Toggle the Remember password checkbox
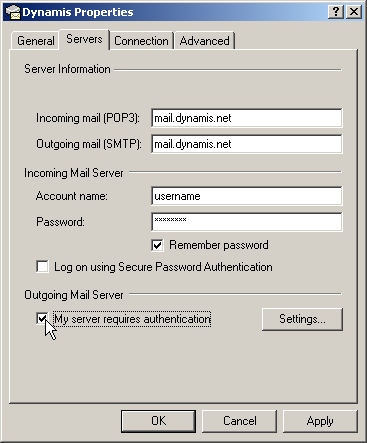Screen dimensions: 367x443 pyautogui.click(x=157, y=245)
